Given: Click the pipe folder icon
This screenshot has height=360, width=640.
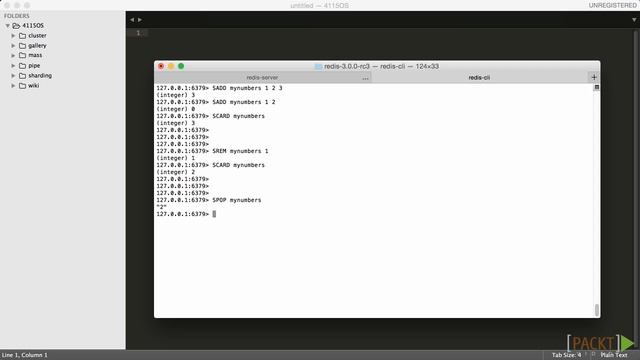Looking at the screenshot, I should (x=22, y=66).
